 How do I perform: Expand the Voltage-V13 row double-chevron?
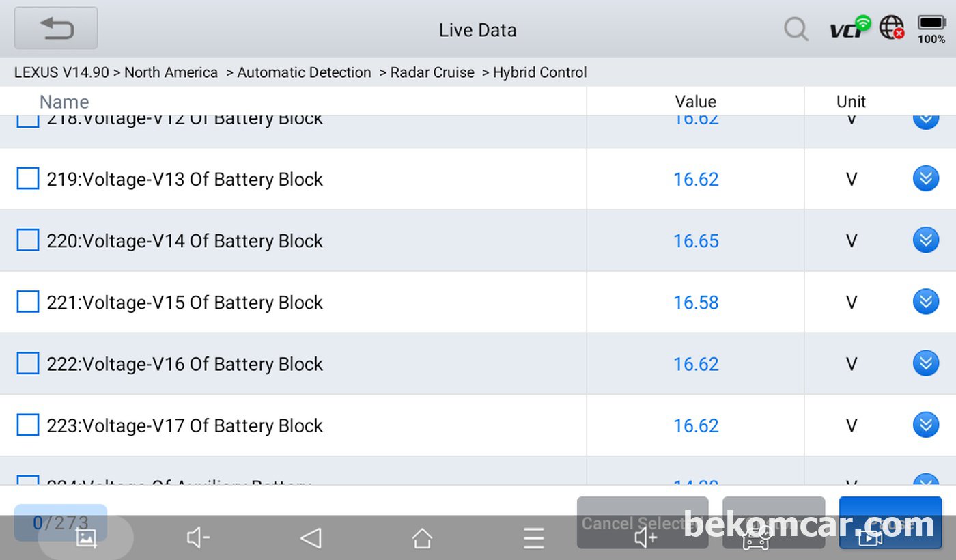click(x=926, y=179)
